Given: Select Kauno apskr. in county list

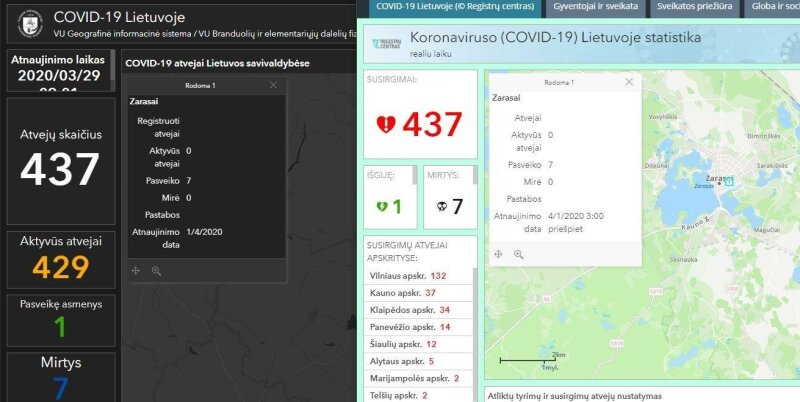Looking at the screenshot, I should pyautogui.click(x=402, y=292).
